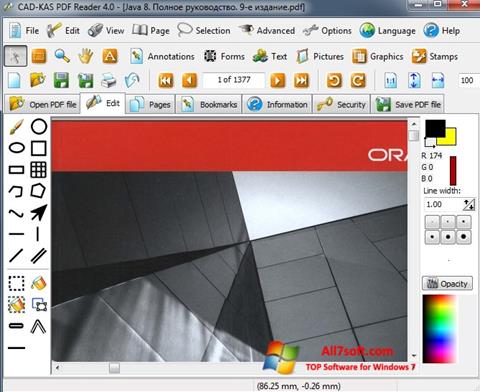
Task: Go to the next page
Action: tap(278, 80)
